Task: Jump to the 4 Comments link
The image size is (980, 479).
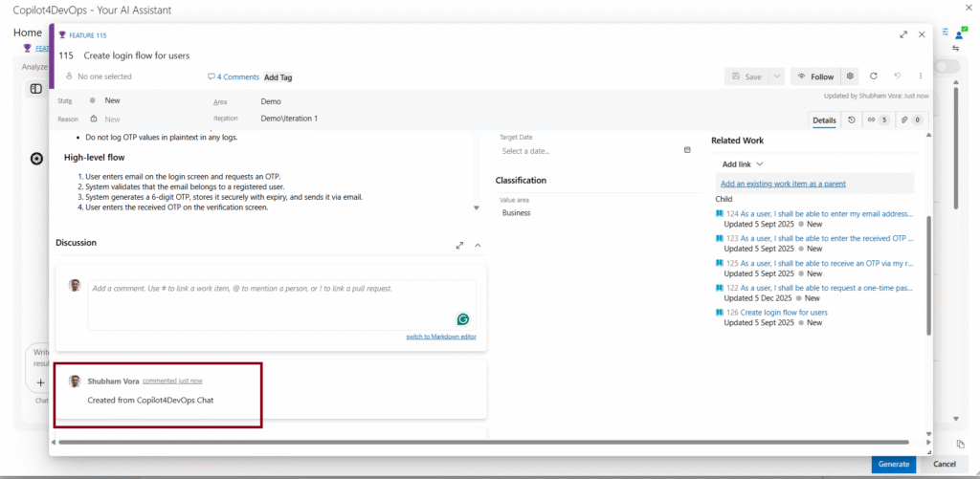Action: 234,76
